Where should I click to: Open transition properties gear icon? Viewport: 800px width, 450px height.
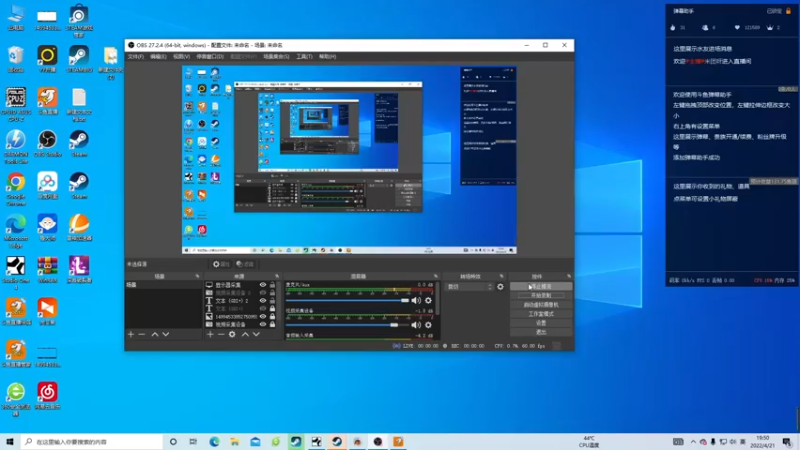pyautogui.click(x=501, y=287)
